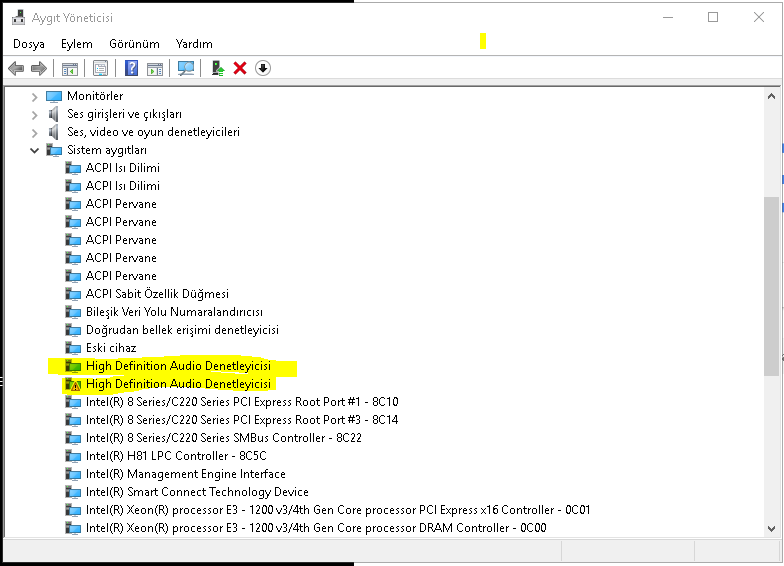The width and height of the screenshot is (784, 566).
Task: Open the Dosya menu
Action: coord(28,44)
